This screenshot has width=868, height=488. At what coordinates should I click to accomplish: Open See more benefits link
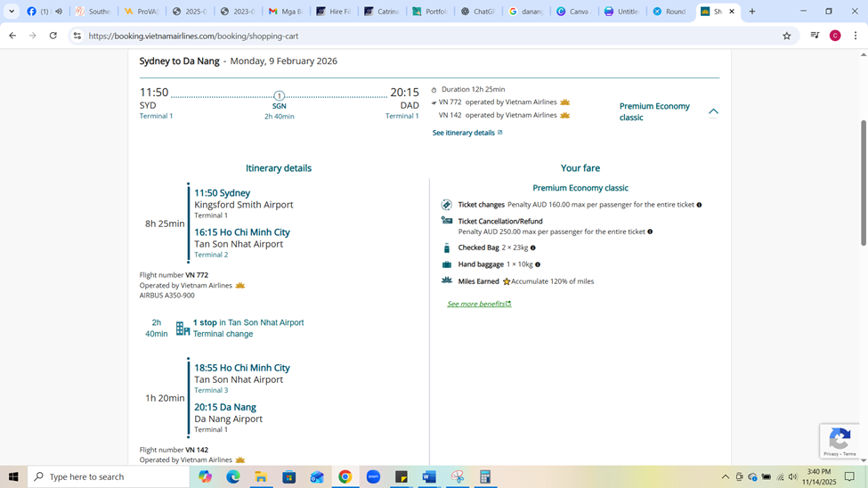click(479, 304)
